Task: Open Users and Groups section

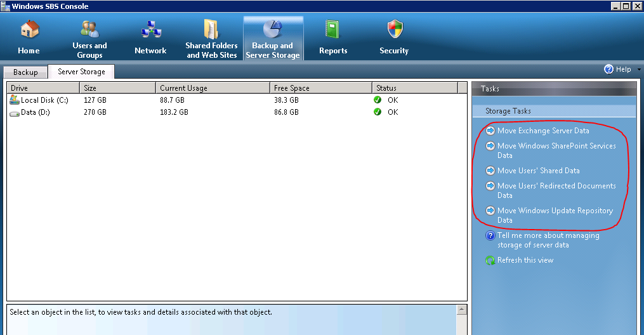Action: (89, 30)
